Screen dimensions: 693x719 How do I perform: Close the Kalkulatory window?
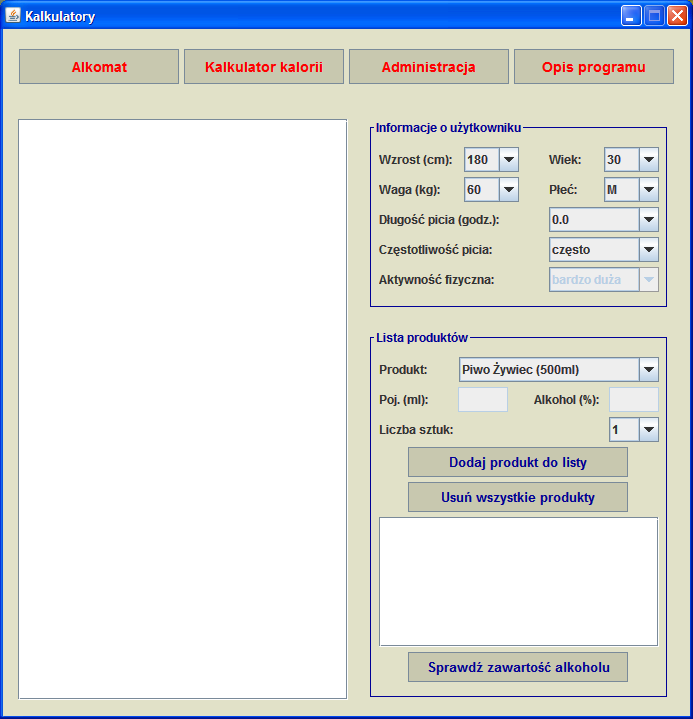677,16
